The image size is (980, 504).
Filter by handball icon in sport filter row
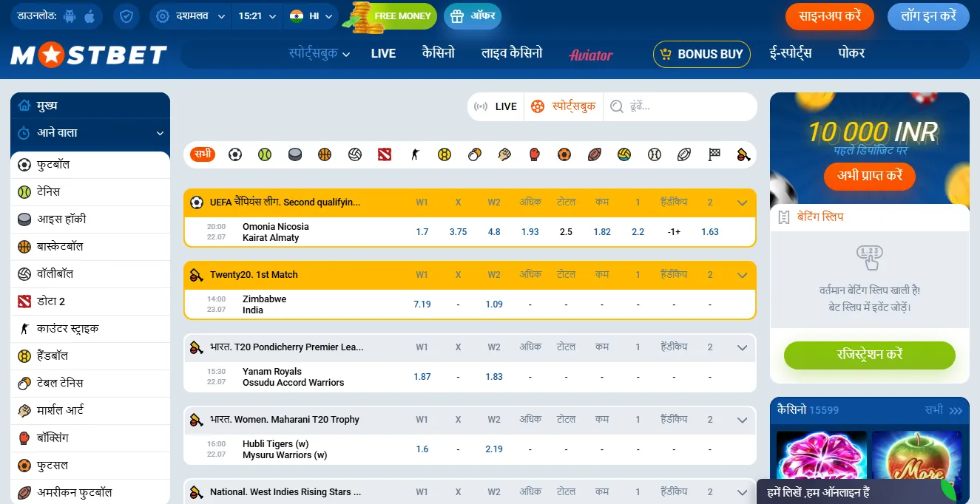[445, 154]
